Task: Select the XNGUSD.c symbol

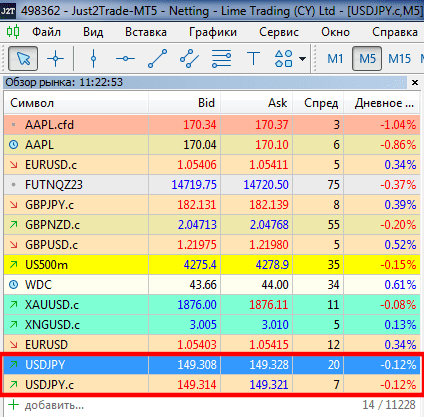Action: tap(52, 325)
